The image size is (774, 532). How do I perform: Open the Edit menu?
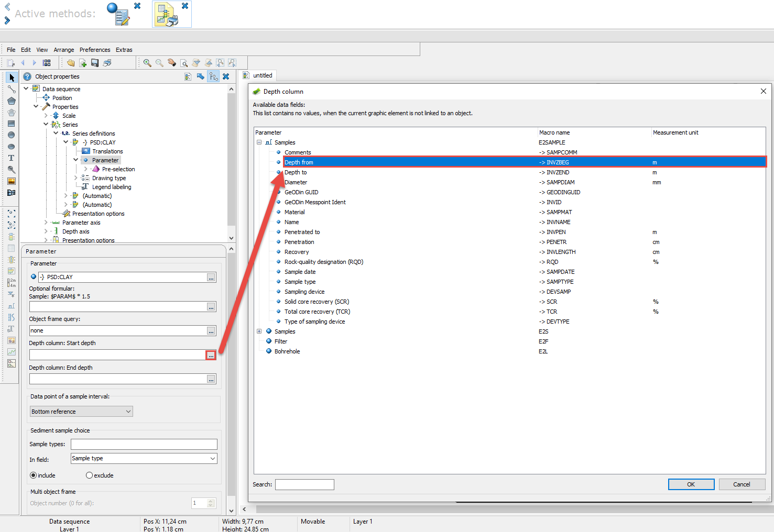click(x=26, y=50)
